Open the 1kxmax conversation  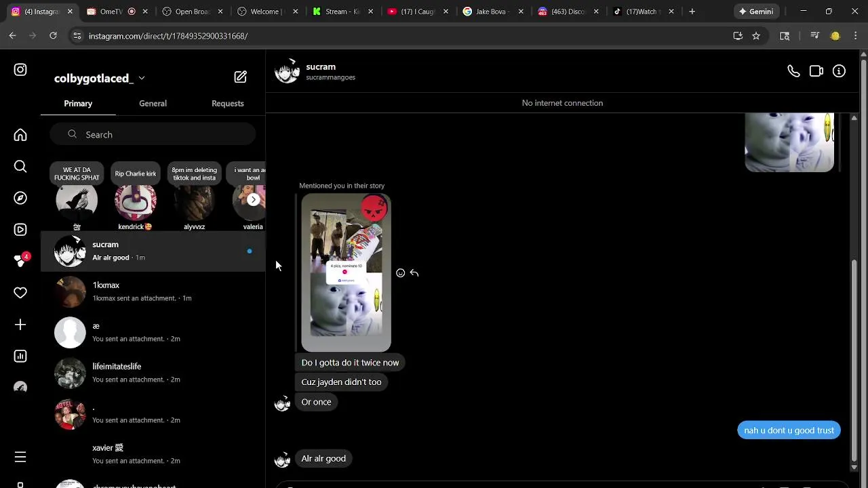pos(153,291)
